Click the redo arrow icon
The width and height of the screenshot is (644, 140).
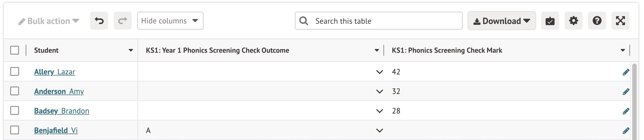(122, 21)
